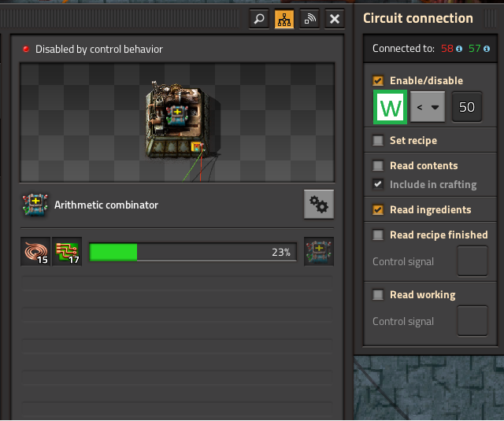Screen dimensions: 504x421
Task: Uncheck the Enable/disable checkbox
Action: tap(378, 80)
